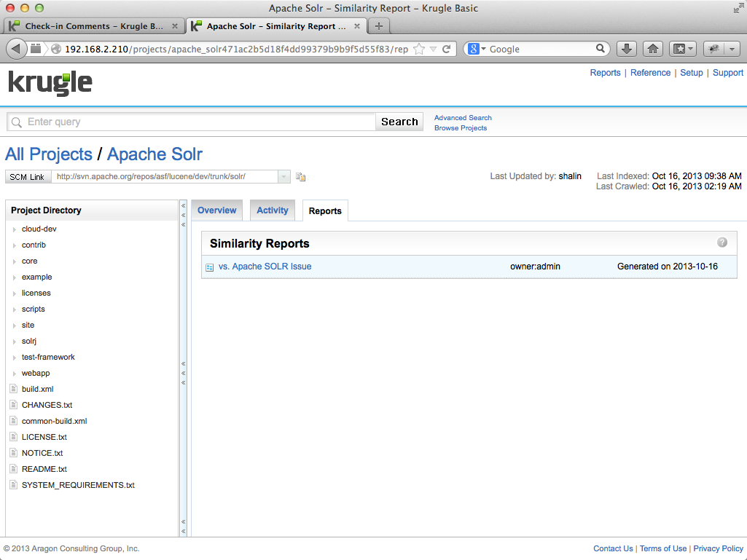Collapse Project Directory panel via top chevrons
The image size is (747, 560).
tap(183, 216)
